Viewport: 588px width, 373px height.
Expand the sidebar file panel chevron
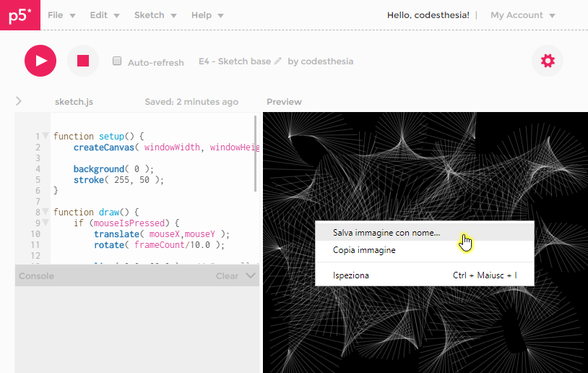(19, 101)
